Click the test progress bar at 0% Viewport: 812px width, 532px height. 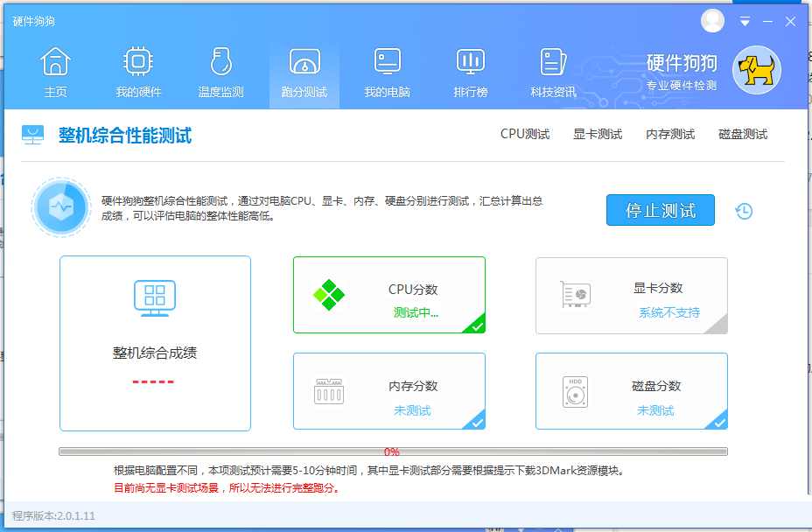pyautogui.click(x=393, y=451)
